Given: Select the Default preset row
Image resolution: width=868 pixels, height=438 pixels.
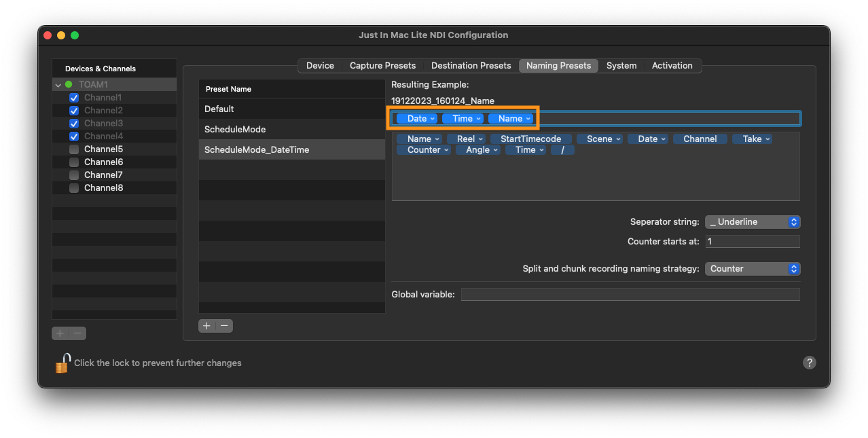Looking at the screenshot, I should [292, 109].
